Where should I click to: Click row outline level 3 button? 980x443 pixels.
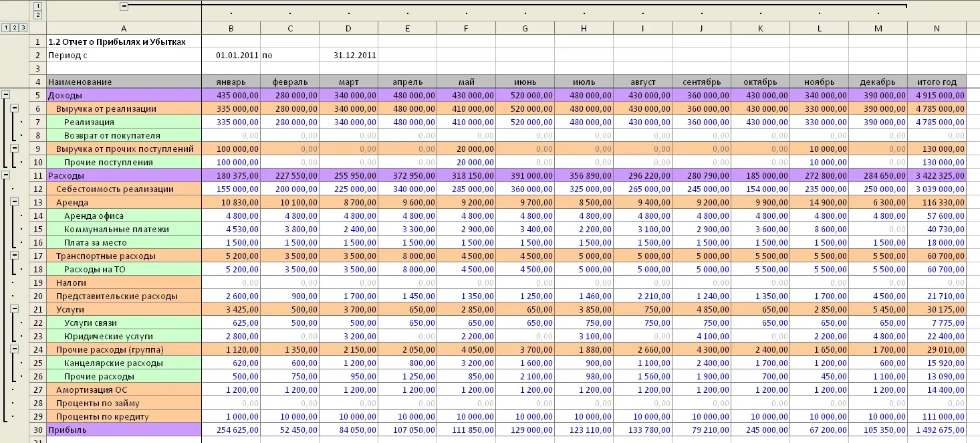23,27
